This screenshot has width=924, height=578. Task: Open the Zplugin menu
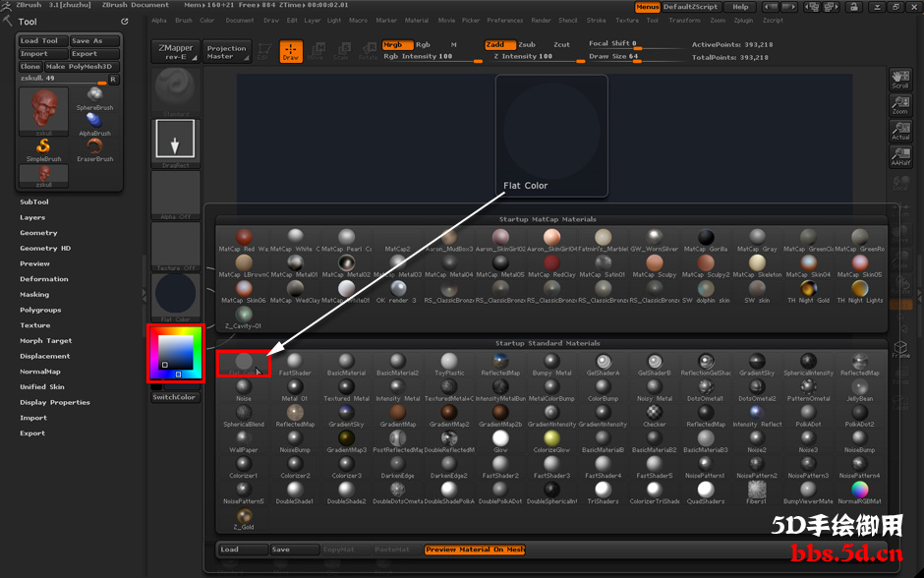coord(744,21)
